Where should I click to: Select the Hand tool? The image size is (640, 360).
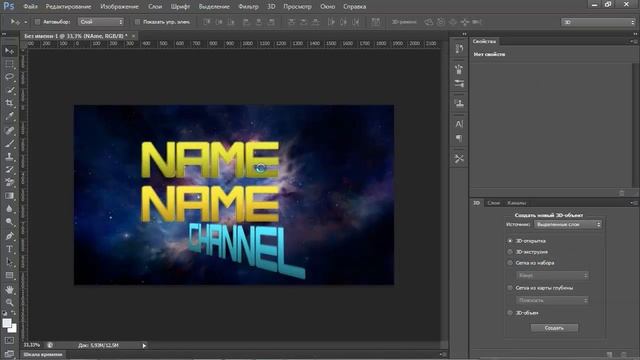coord(10,289)
